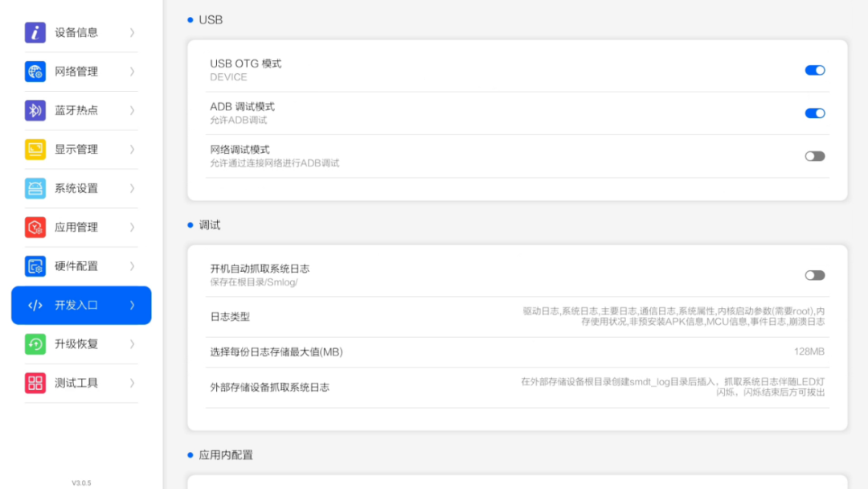Open the 系统设置 menu label
This screenshot has width=868, height=489.
coord(76,188)
